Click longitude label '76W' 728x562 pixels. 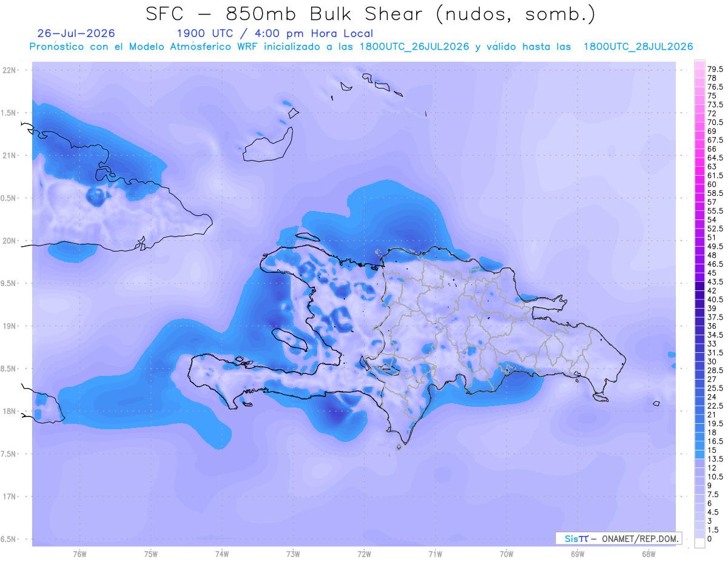(x=79, y=554)
